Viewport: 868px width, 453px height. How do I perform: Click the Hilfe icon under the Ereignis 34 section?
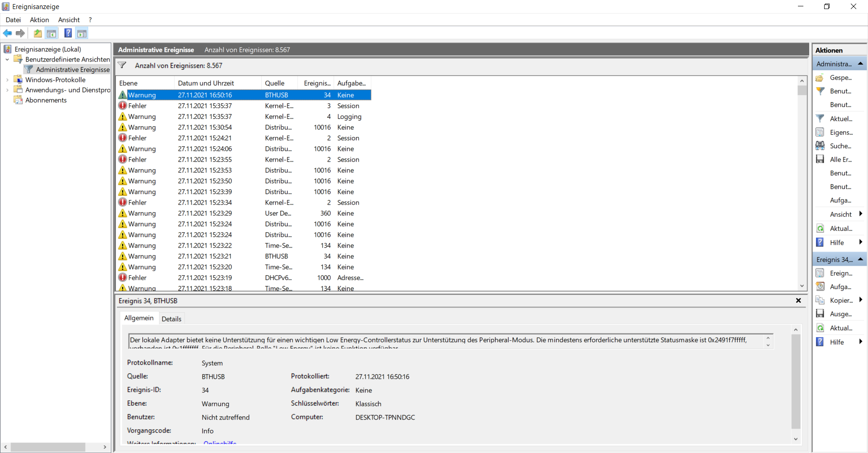pos(820,342)
